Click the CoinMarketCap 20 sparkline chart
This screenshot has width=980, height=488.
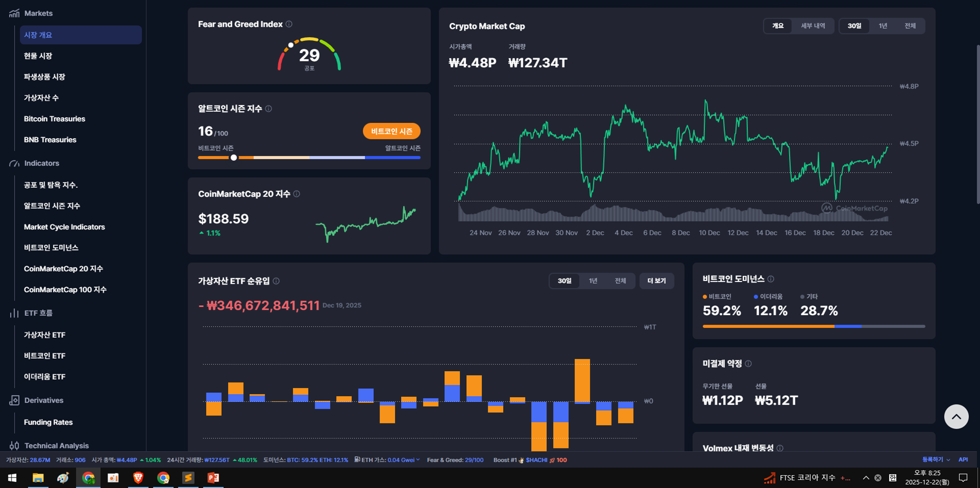click(x=366, y=224)
